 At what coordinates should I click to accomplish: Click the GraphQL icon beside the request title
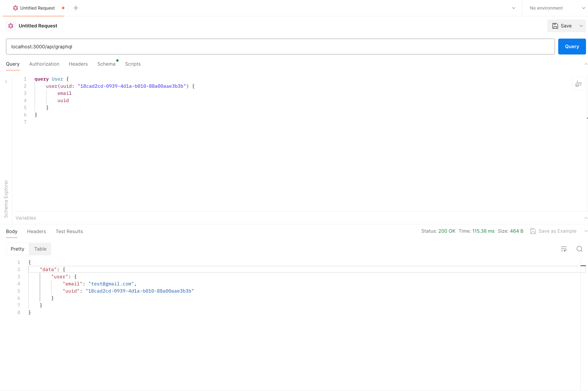point(11,26)
